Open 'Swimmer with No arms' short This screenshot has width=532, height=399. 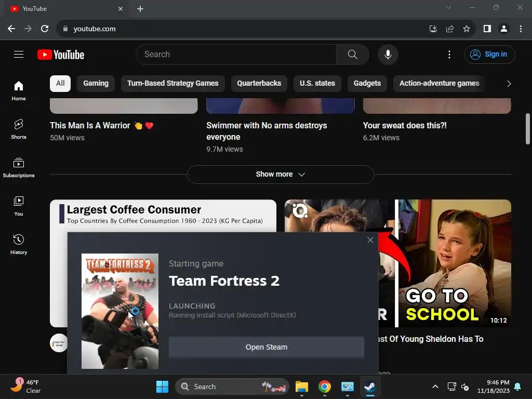tap(267, 131)
